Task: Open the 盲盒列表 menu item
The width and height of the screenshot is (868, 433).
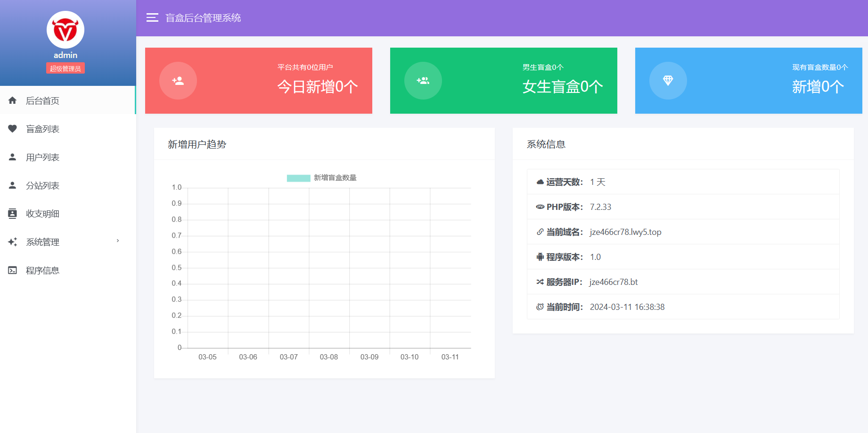Action: tap(68, 129)
